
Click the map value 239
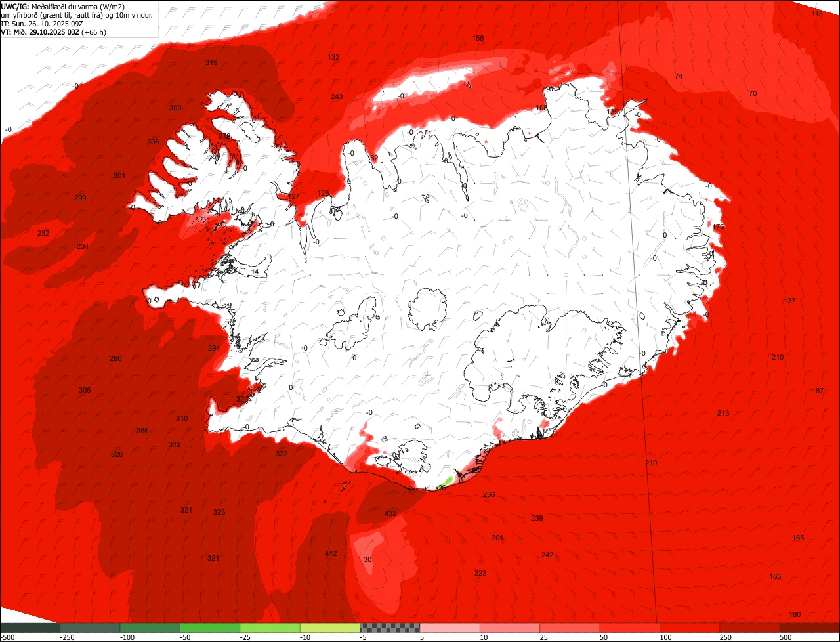point(537,519)
